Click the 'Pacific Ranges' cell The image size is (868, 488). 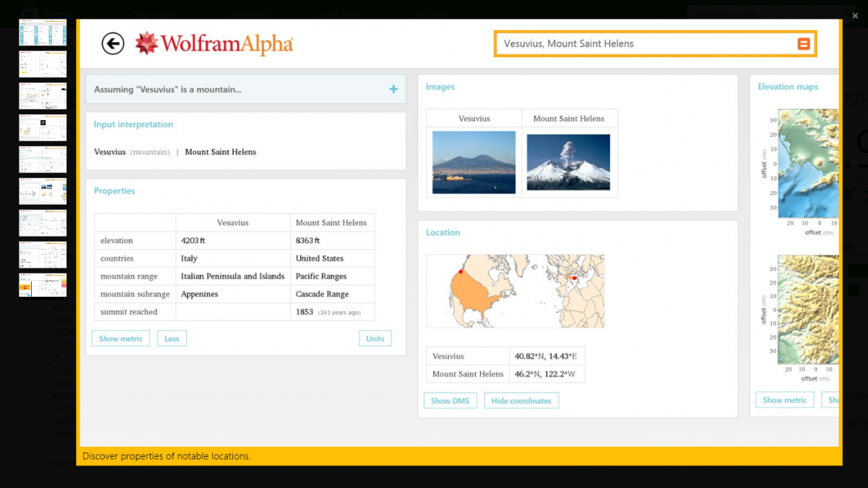(321, 277)
